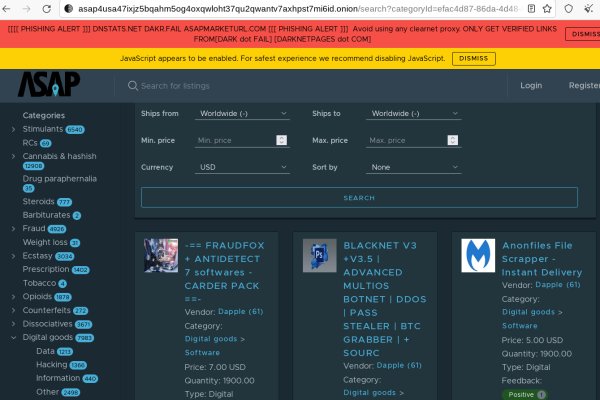Expand the Dissociatives category chevron
Screen dimensions: 600x400
click(x=13, y=324)
